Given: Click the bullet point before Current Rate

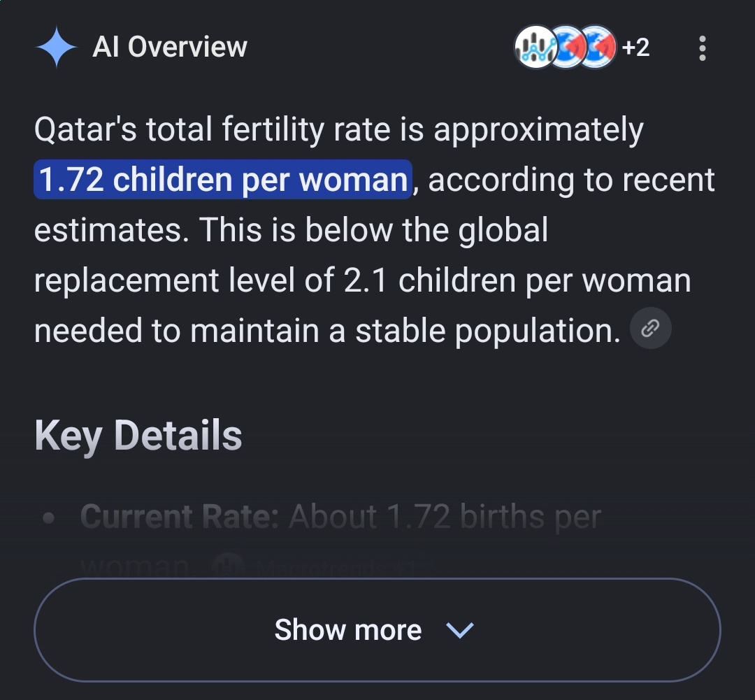Looking at the screenshot, I should click(x=49, y=518).
